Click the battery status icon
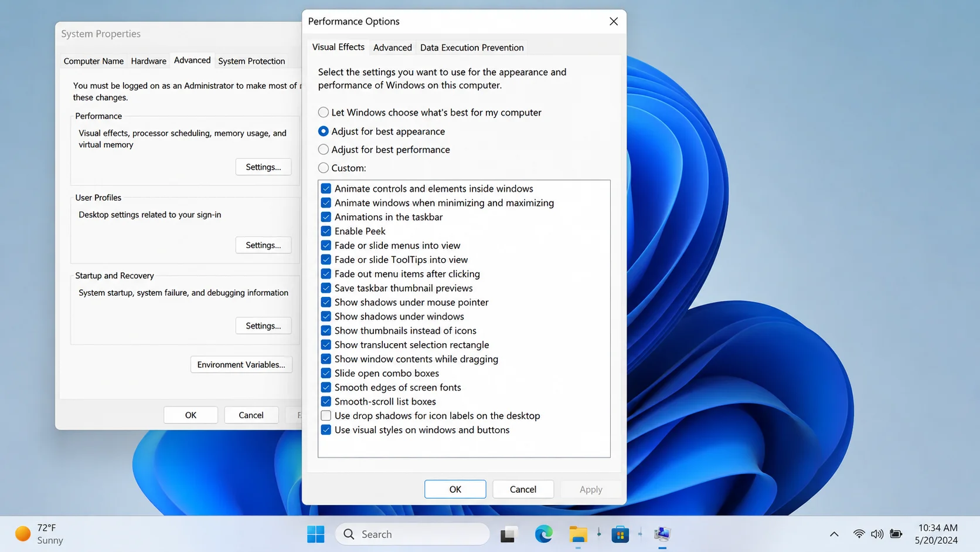Viewport: 980px width, 552px height. pyautogui.click(x=896, y=534)
